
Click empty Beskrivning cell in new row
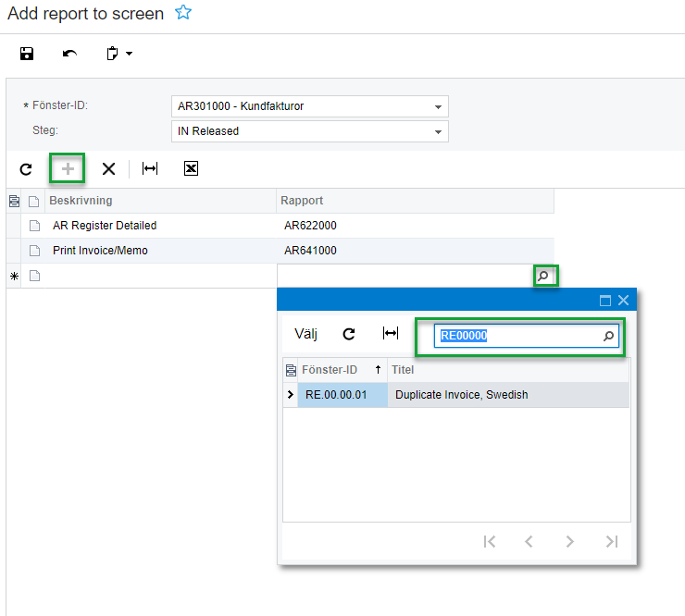pyautogui.click(x=161, y=276)
